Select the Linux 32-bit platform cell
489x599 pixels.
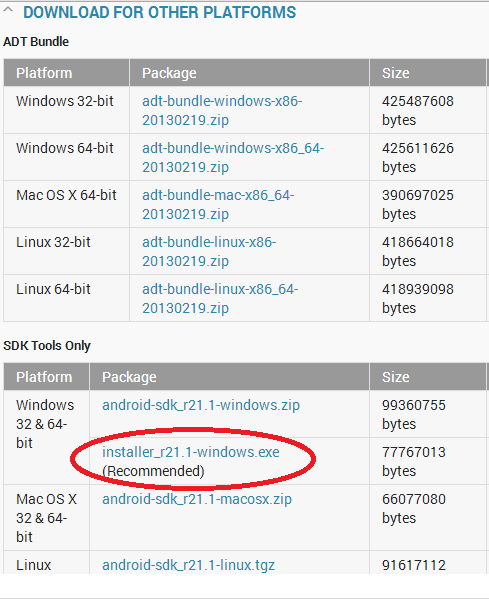pyautogui.click(x=66, y=251)
